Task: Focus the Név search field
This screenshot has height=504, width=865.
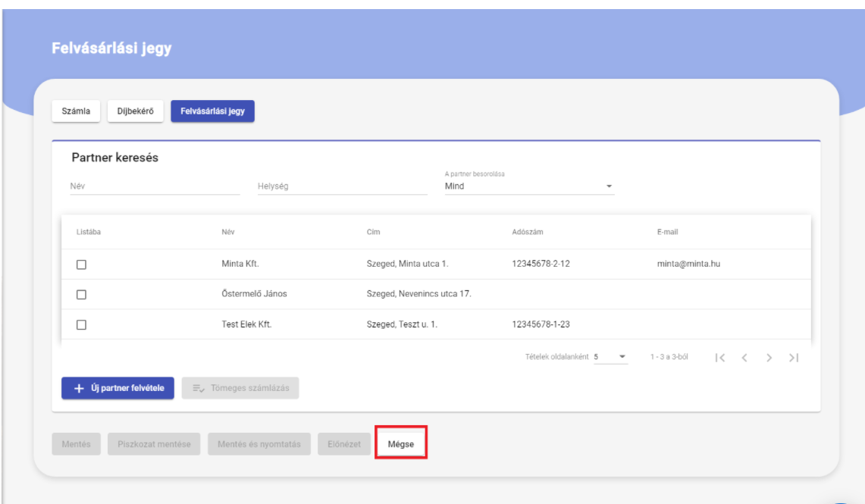Action: point(155,186)
